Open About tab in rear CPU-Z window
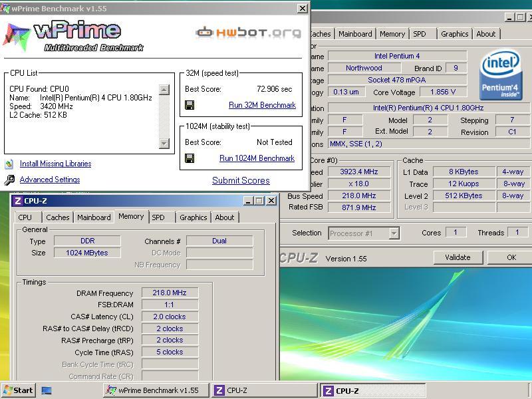 [486, 34]
